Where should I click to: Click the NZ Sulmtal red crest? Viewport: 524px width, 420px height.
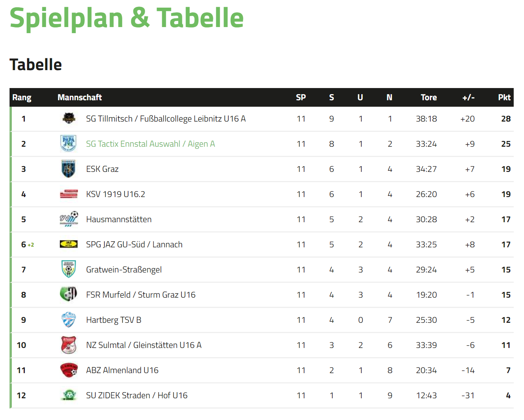pyautogui.click(x=69, y=345)
